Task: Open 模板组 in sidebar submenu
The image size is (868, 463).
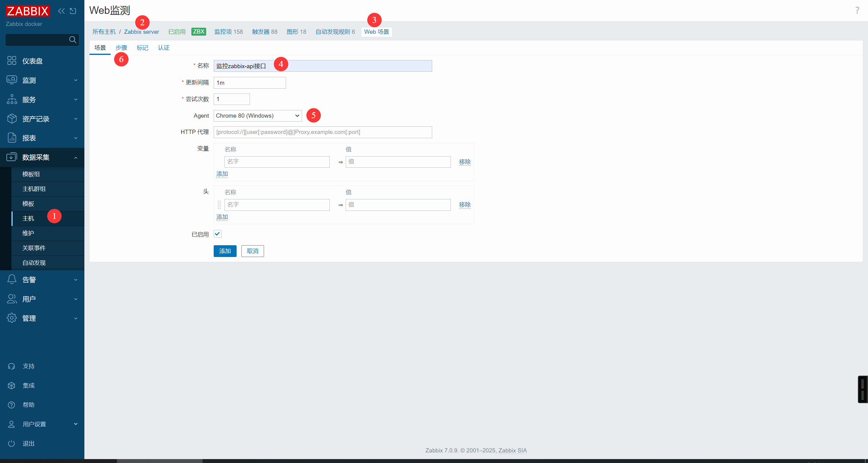Action: (x=48, y=174)
